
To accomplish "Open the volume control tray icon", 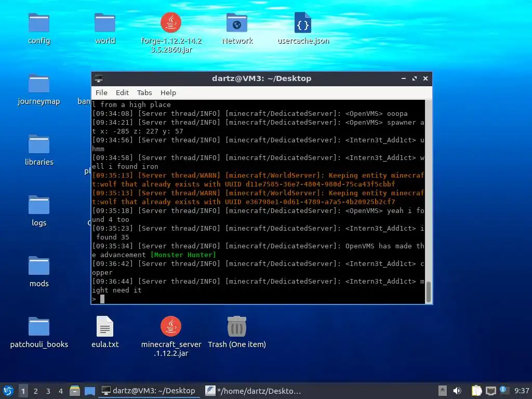I will (x=457, y=391).
